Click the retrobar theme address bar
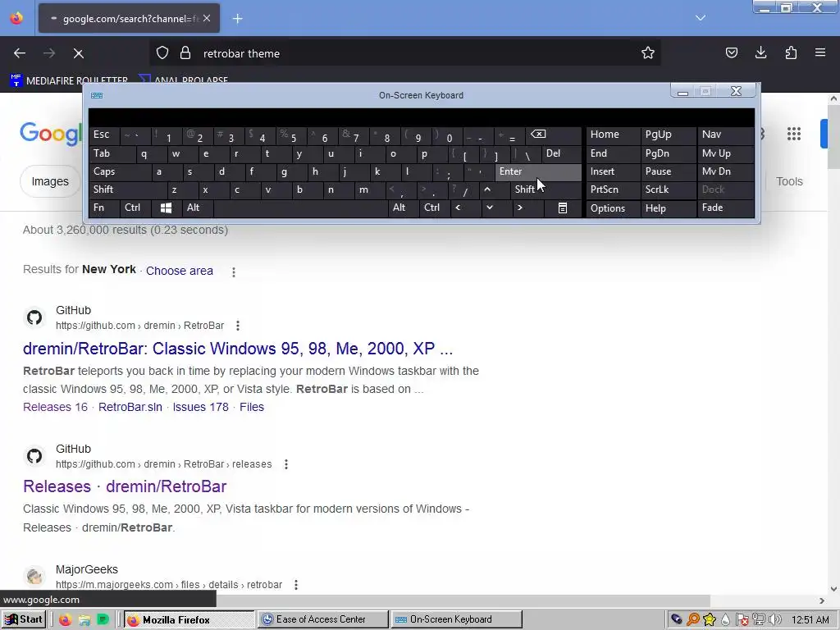Screen dimensions: 840x630 pyautogui.click(x=404, y=53)
